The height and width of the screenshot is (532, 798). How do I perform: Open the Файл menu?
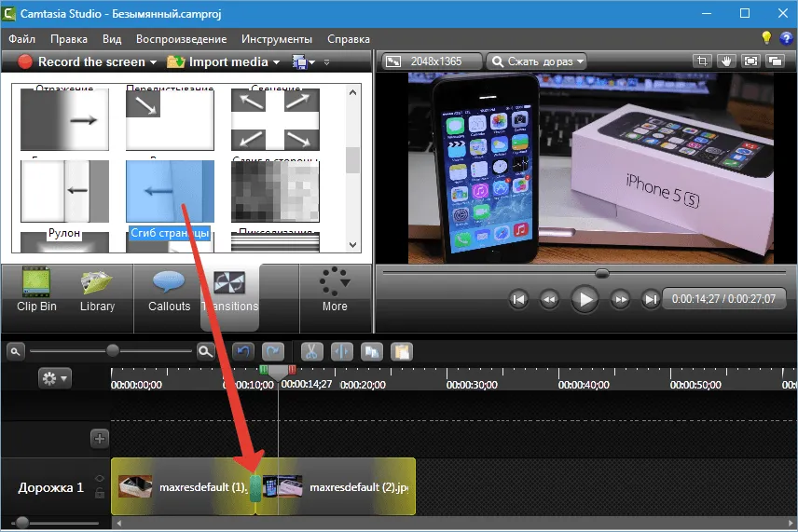pos(21,39)
